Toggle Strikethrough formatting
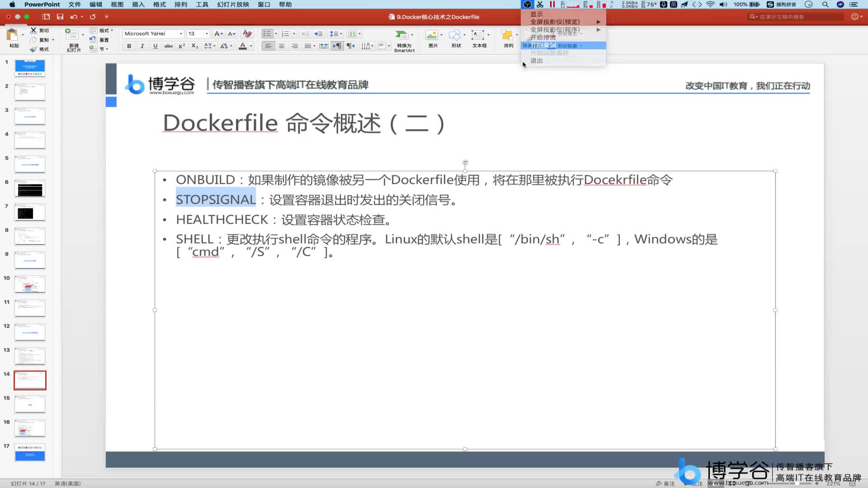This screenshot has width=868, height=488. (x=169, y=46)
